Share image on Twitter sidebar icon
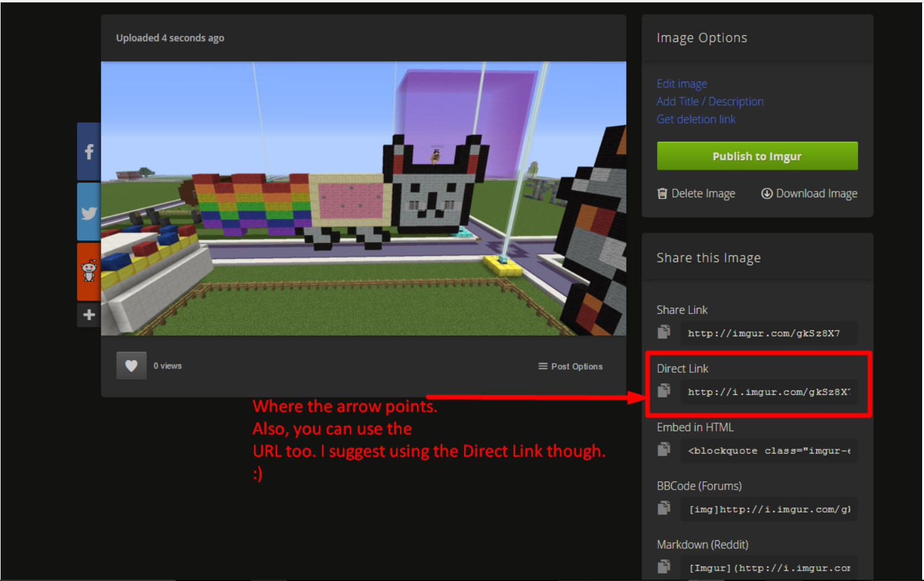Image resolution: width=924 pixels, height=581 pixels. 89,213
